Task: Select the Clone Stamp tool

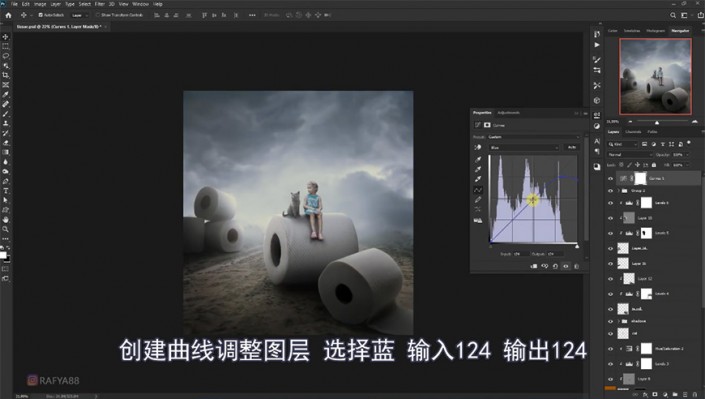Action: (5, 123)
